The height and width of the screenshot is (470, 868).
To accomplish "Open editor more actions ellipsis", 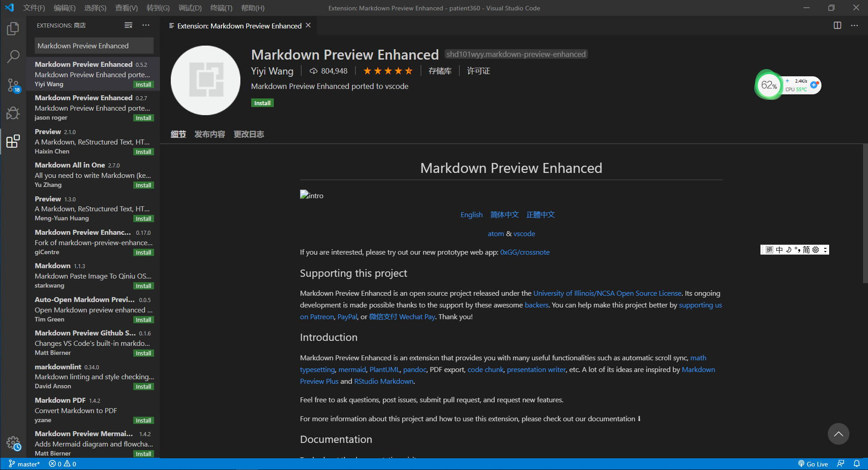I will click(x=854, y=25).
